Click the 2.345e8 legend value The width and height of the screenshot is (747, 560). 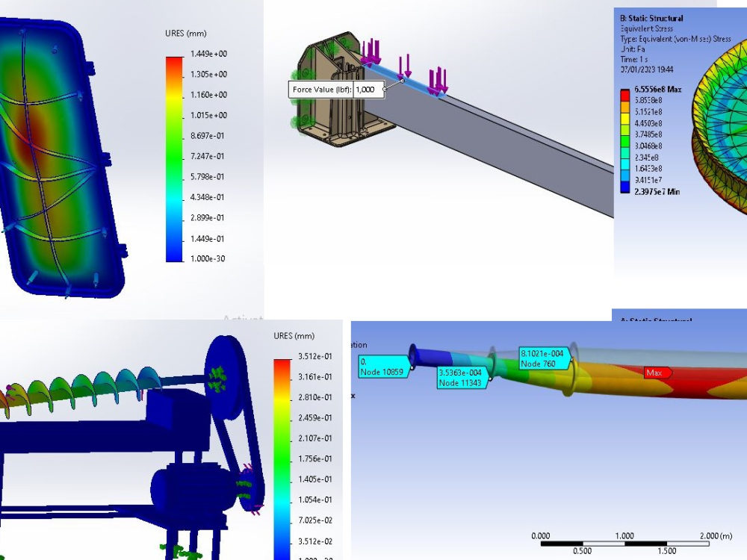[x=646, y=158]
